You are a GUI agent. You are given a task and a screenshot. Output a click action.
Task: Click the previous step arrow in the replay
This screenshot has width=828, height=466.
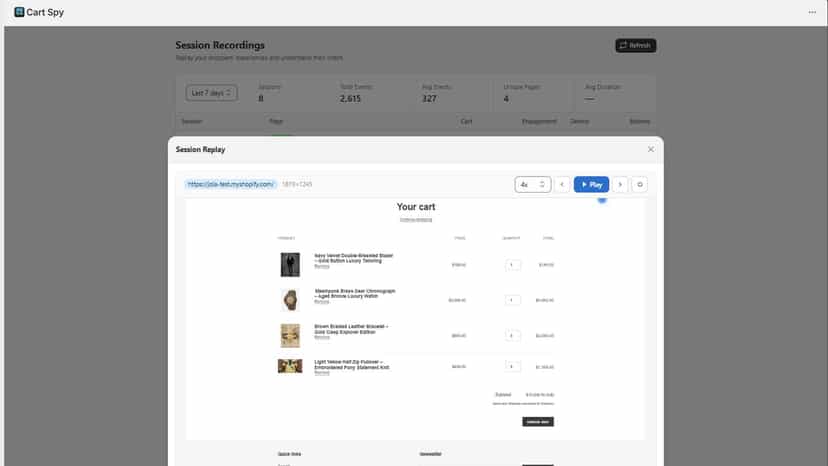pyautogui.click(x=562, y=184)
